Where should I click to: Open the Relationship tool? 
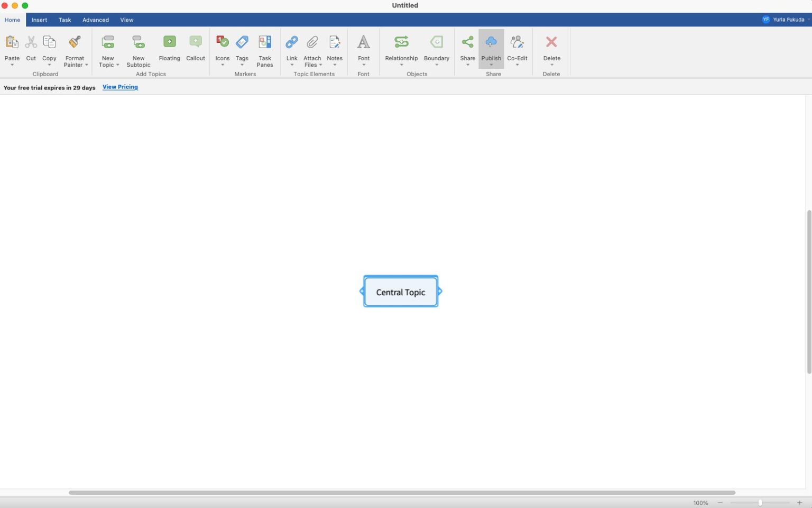click(401, 48)
